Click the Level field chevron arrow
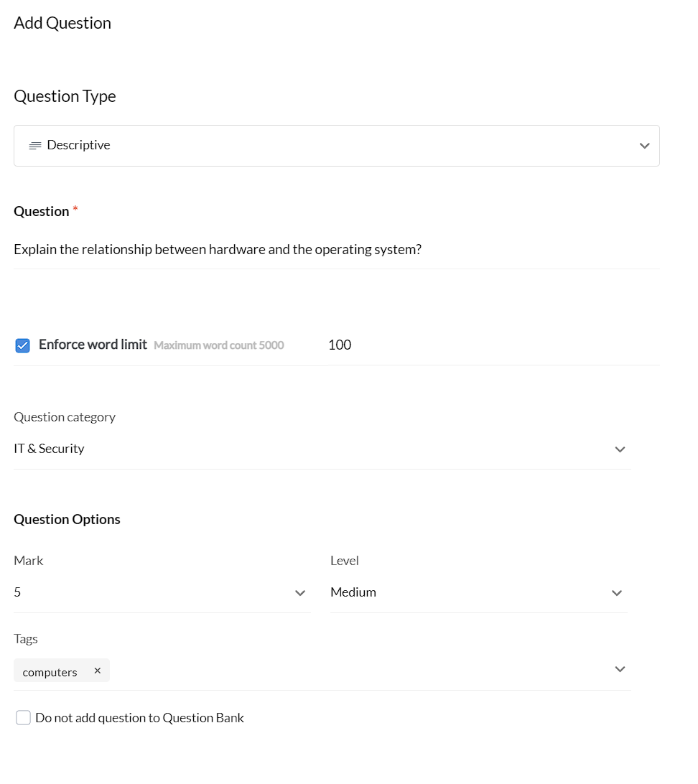Screen dimensions: 698x784 click(x=616, y=593)
